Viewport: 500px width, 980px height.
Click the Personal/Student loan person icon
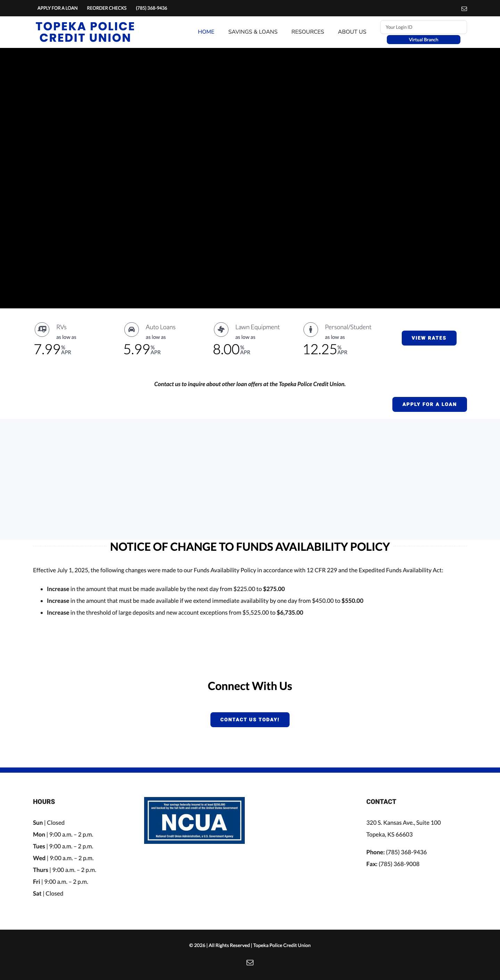(x=311, y=330)
